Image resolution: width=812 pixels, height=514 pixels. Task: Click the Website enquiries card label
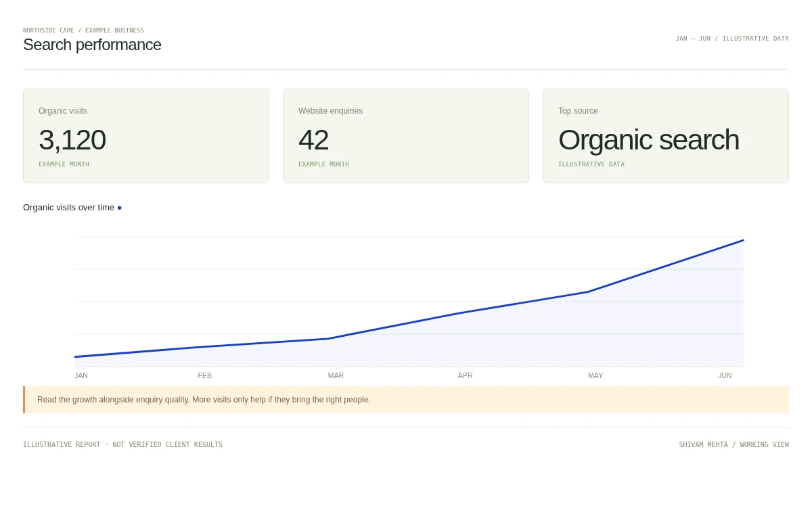pyautogui.click(x=330, y=111)
